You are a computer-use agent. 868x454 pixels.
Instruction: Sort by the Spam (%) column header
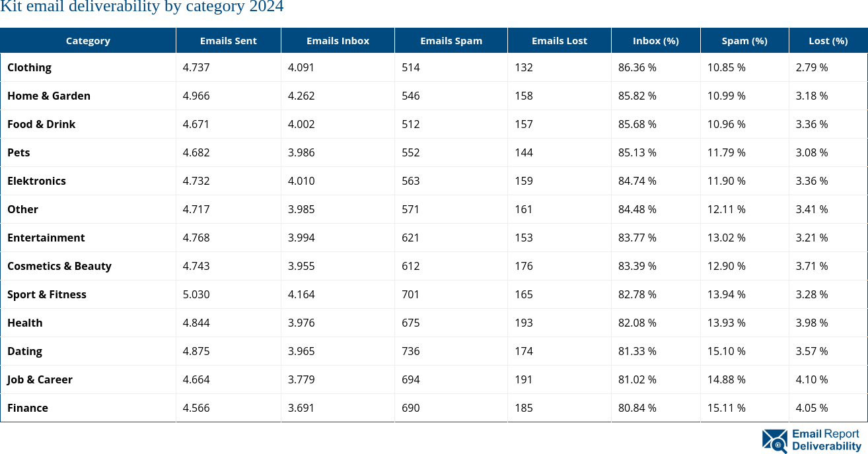click(744, 40)
